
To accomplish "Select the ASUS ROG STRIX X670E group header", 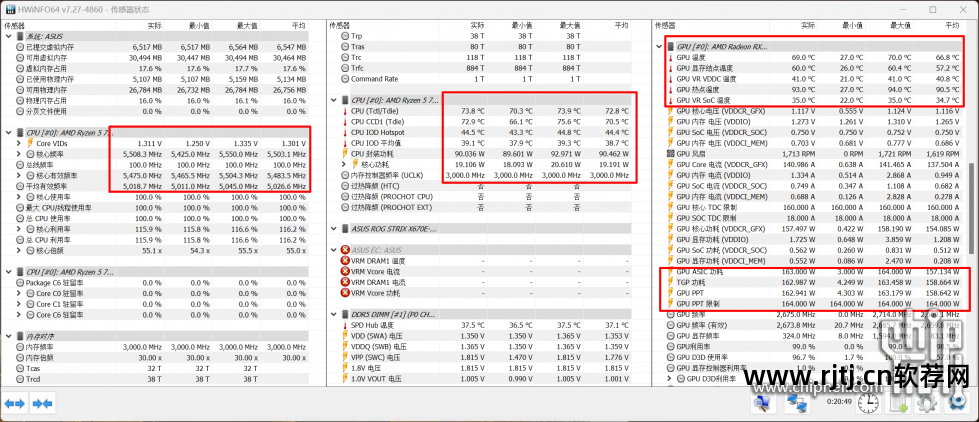I will (x=390, y=229).
